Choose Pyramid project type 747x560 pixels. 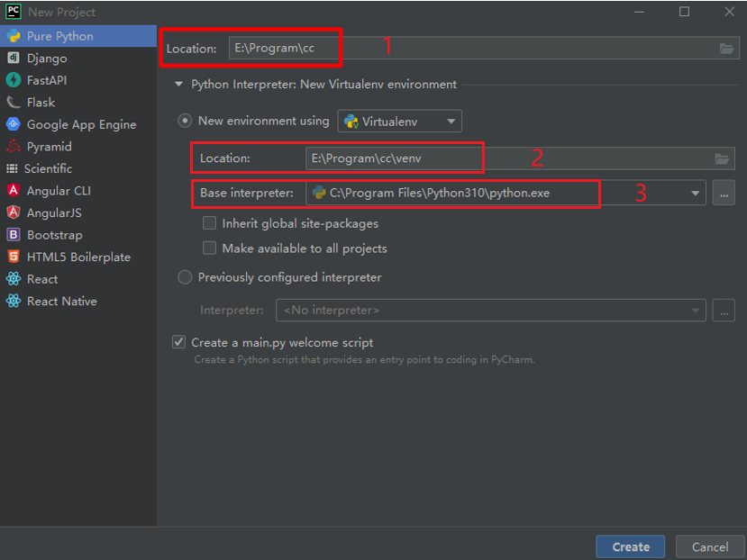tap(78, 146)
